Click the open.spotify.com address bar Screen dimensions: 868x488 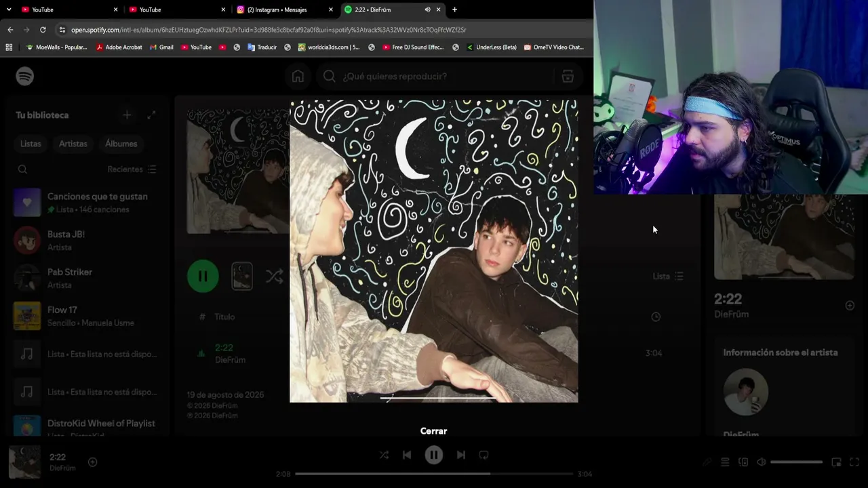[x=324, y=30]
